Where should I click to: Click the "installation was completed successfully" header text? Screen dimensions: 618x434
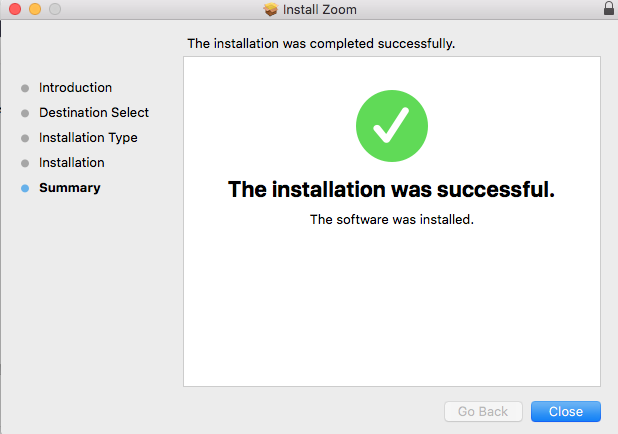[321, 44]
